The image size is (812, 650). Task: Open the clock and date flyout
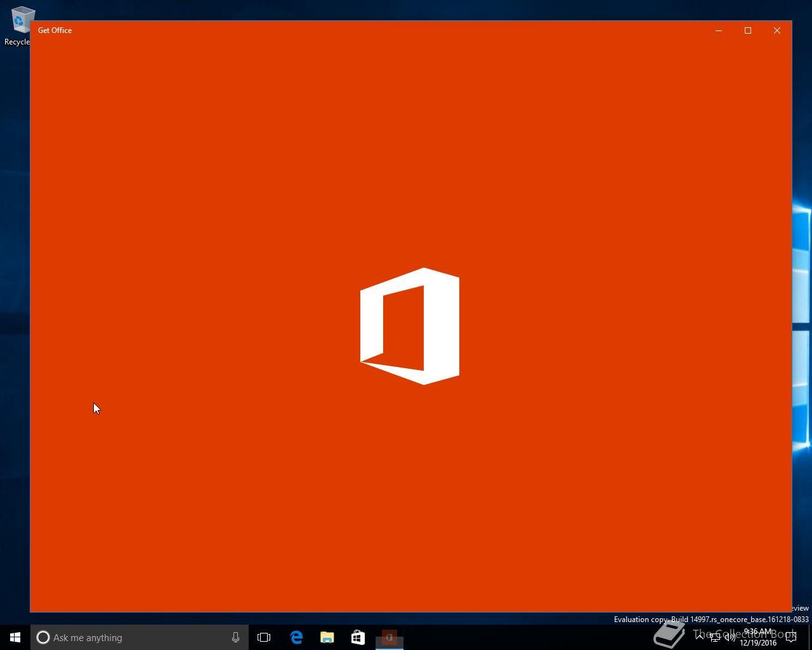coord(758,637)
